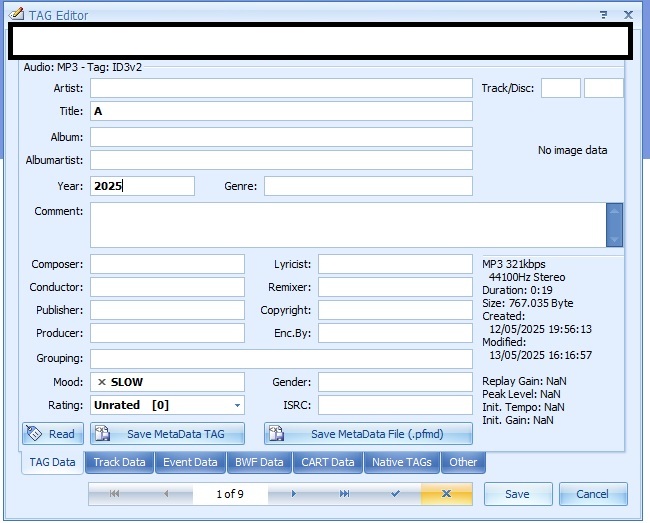Screen dimensions: 650x523
Task: Clear the SLOW mood with its X icon
Action: [102, 382]
